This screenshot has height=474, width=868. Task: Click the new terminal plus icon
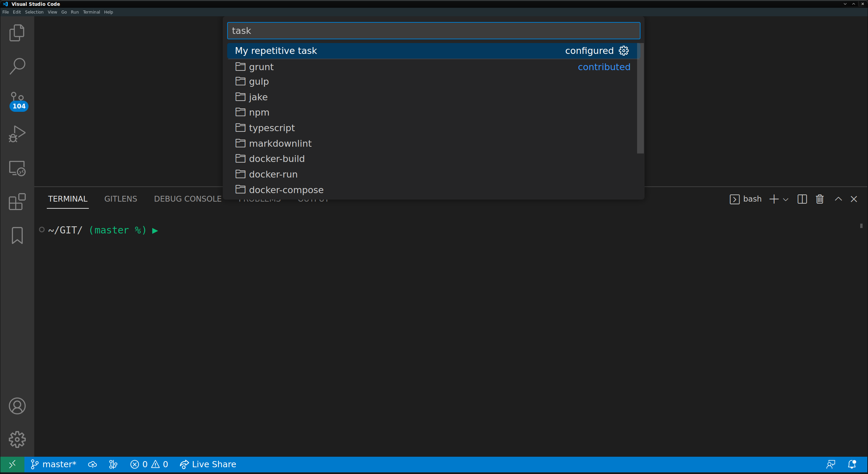(774, 199)
